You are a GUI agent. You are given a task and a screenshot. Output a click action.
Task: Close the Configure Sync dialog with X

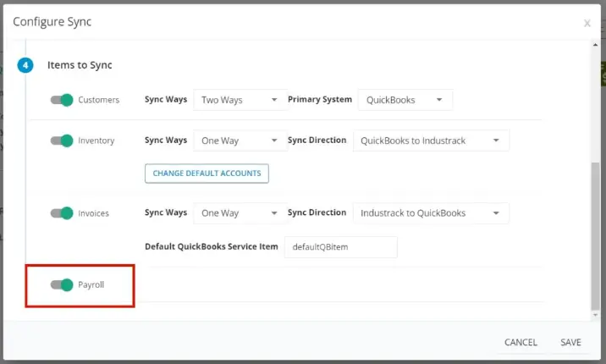click(587, 23)
